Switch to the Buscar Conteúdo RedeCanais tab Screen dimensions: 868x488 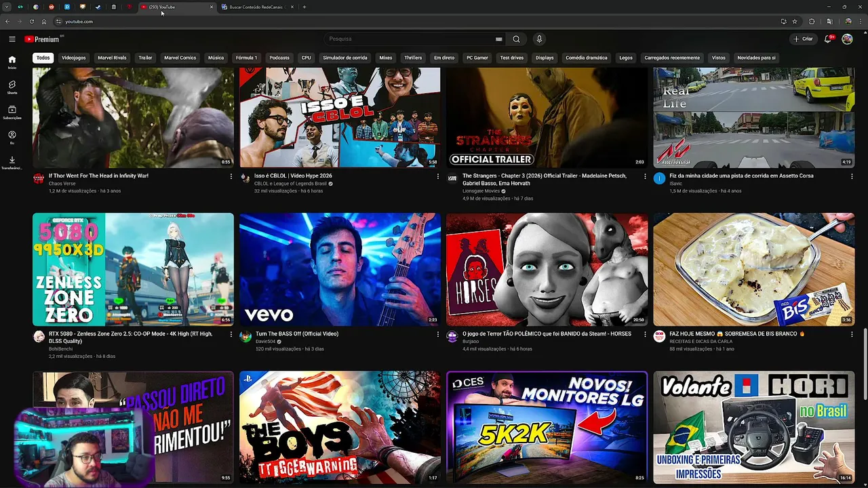(256, 7)
